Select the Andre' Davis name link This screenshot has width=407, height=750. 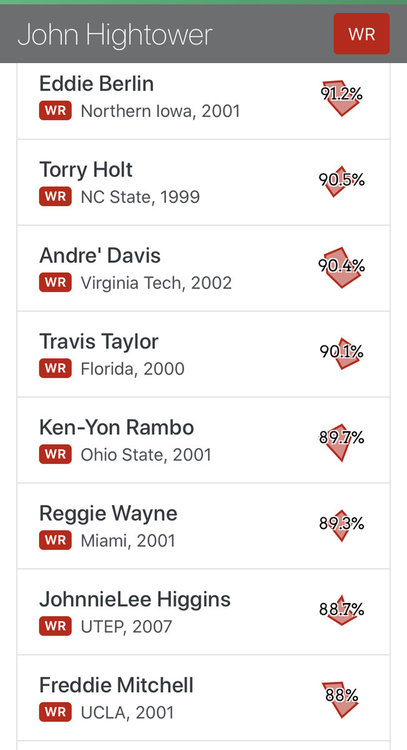tap(99, 255)
